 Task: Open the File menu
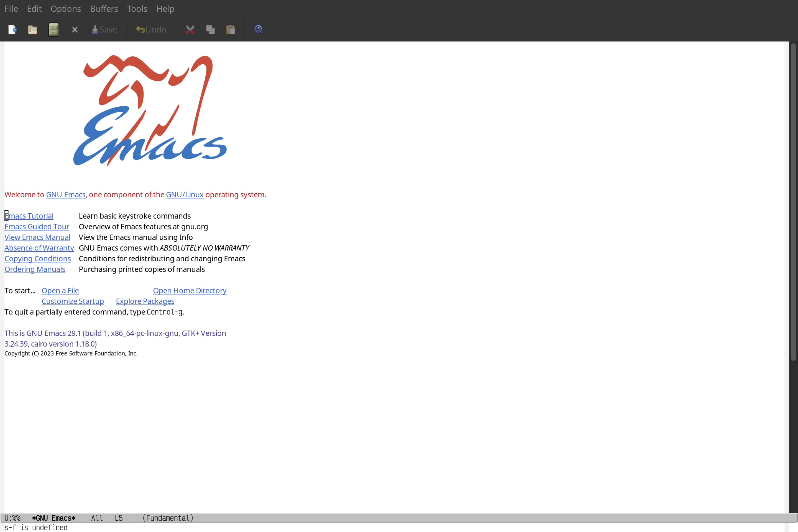11,8
